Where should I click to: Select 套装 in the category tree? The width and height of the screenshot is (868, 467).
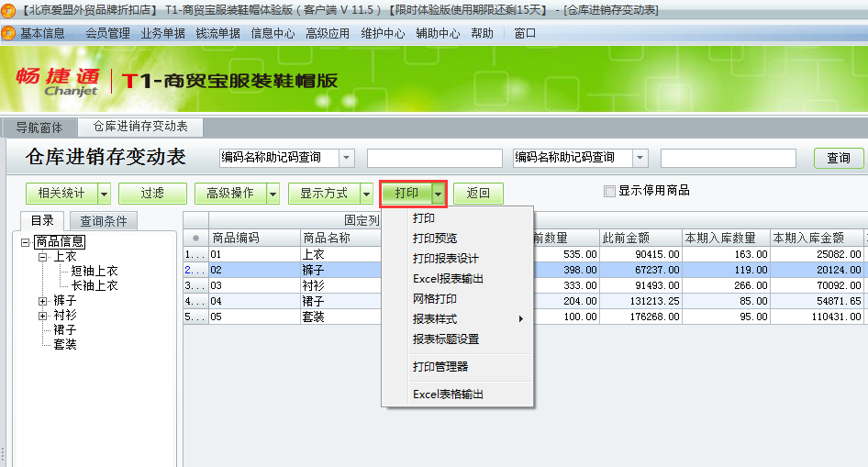tap(65, 344)
